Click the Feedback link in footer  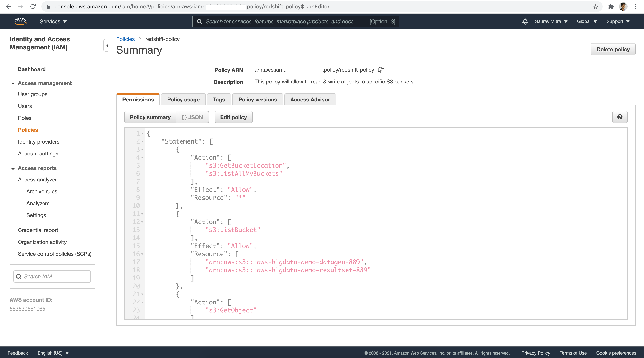(18, 353)
